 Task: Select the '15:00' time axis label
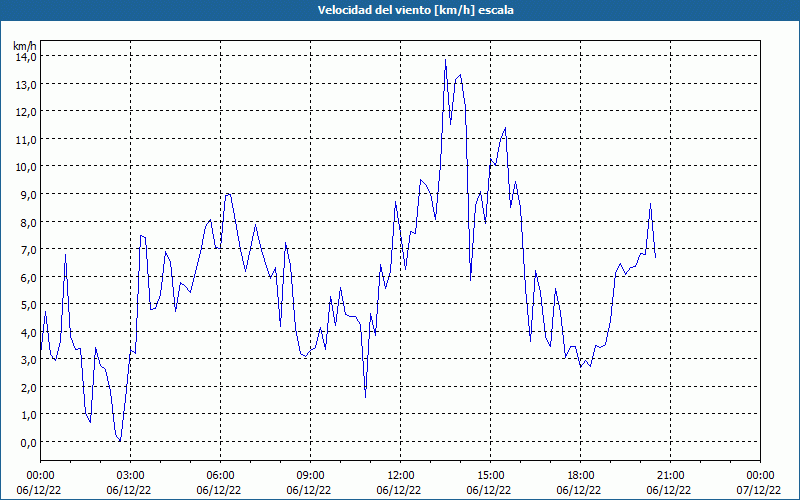490,476
